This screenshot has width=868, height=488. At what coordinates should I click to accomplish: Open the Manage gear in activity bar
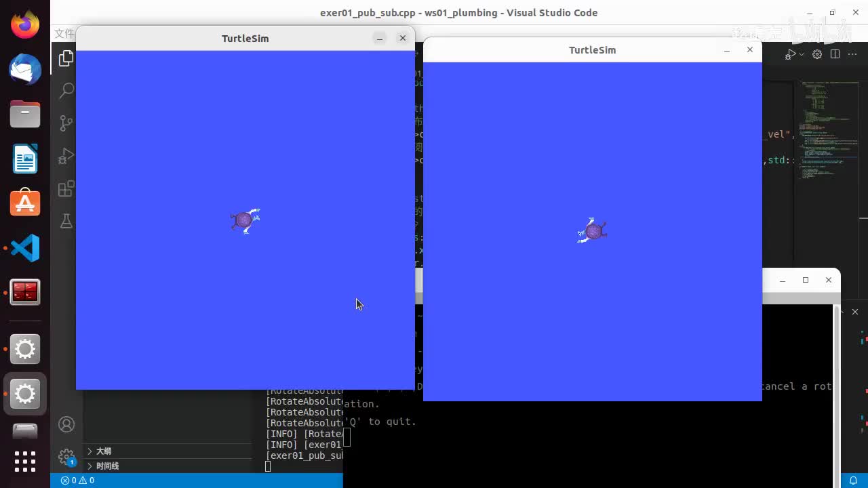[66, 457]
